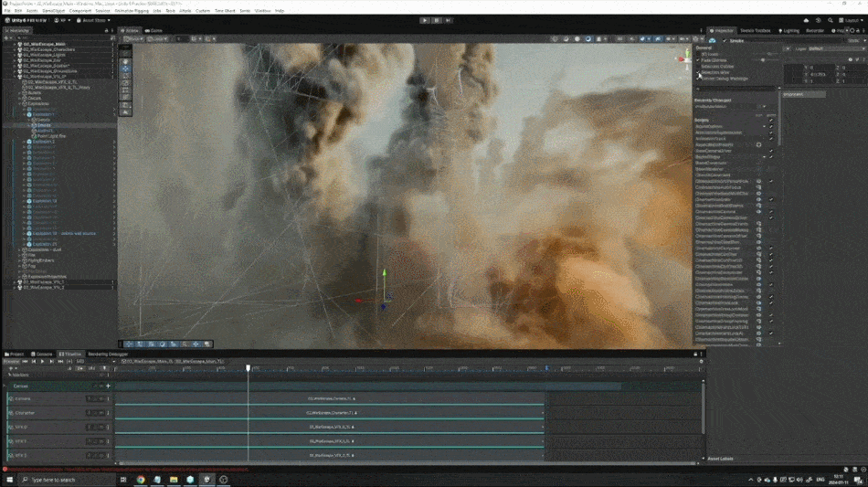Select the View (hand) tool in Scene
This screenshot has width=868, height=487.
pyautogui.click(x=126, y=61)
